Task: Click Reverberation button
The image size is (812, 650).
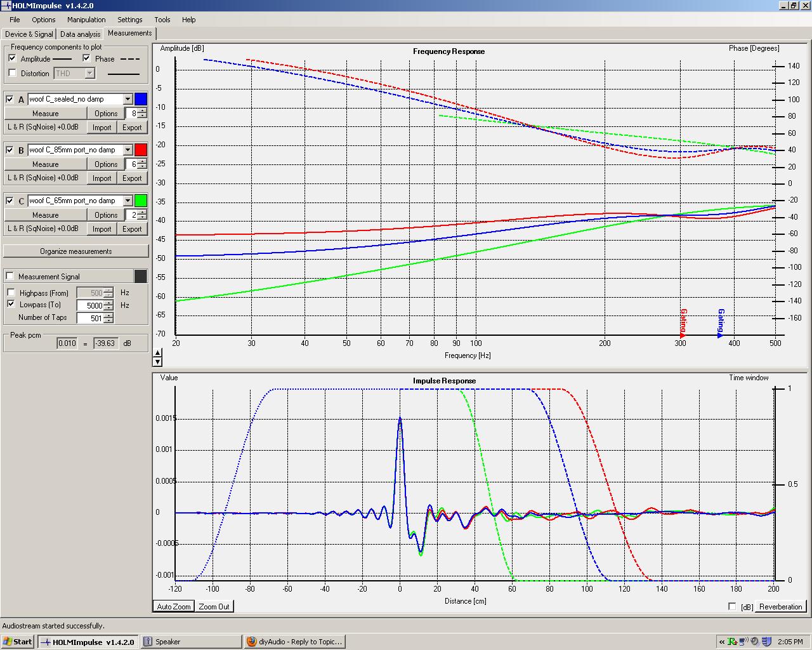Action: 780,606
